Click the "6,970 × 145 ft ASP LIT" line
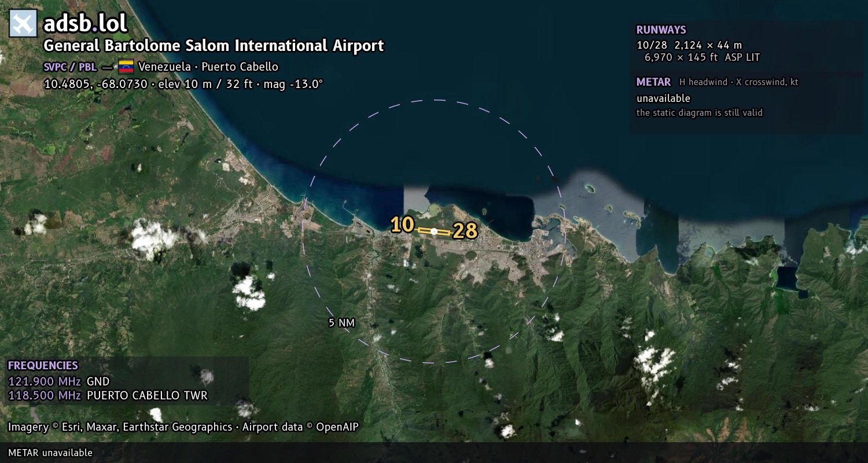The height and width of the screenshot is (463, 868). tap(702, 57)
